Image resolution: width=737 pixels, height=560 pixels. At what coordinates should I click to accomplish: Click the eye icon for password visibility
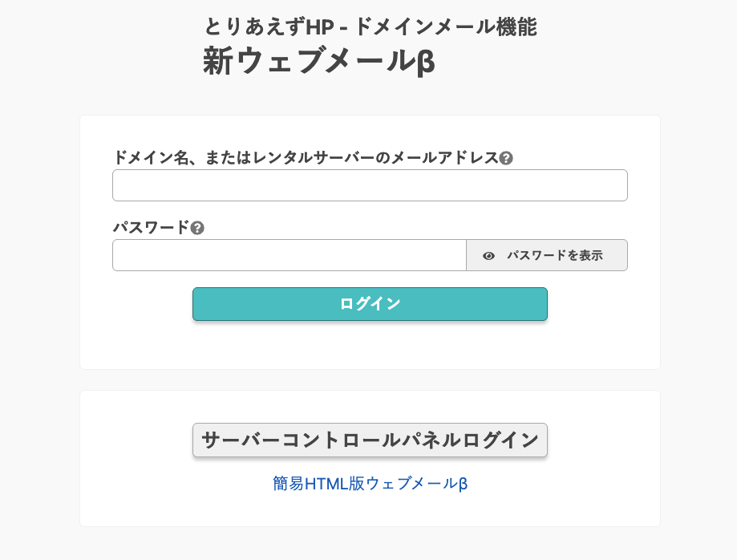pos(488,256)
